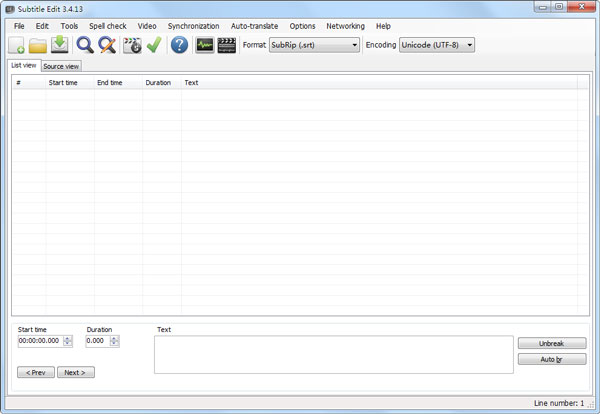Image resolution: width=600 pixels, height=414 pixels.
Task: Save subtitle using the download-arrow icon
Action: (60, 45)
